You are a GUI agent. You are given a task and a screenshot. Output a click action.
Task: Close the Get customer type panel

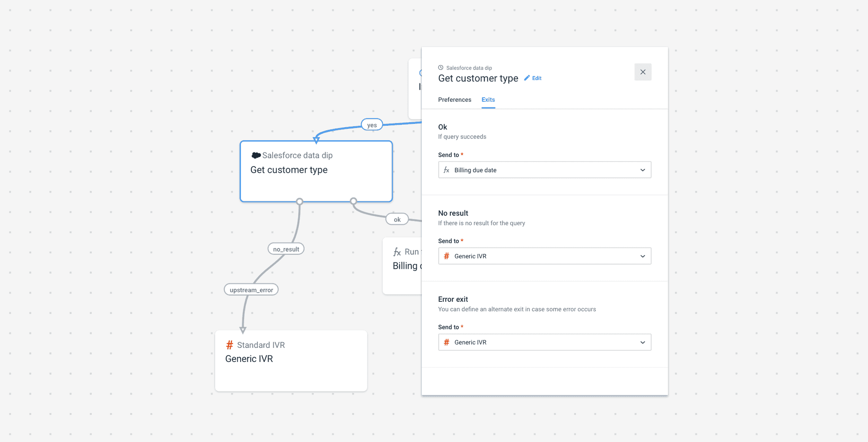point(643,72)
